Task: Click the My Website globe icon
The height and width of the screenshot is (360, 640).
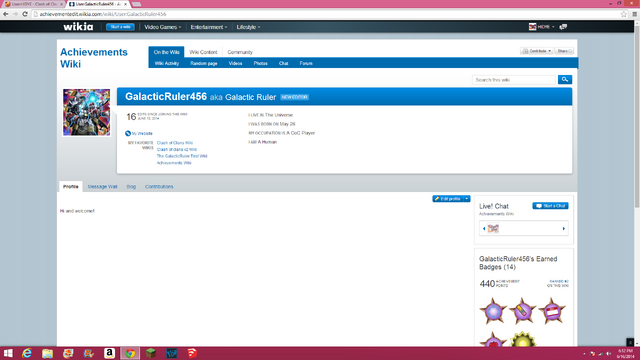Action: click(128, 133)
